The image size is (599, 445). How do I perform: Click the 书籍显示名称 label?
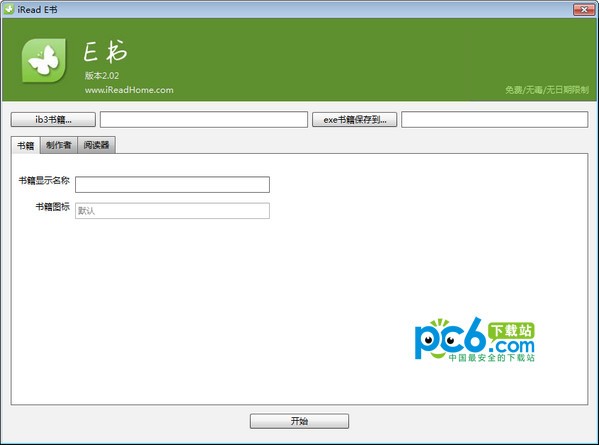[44, 180]
